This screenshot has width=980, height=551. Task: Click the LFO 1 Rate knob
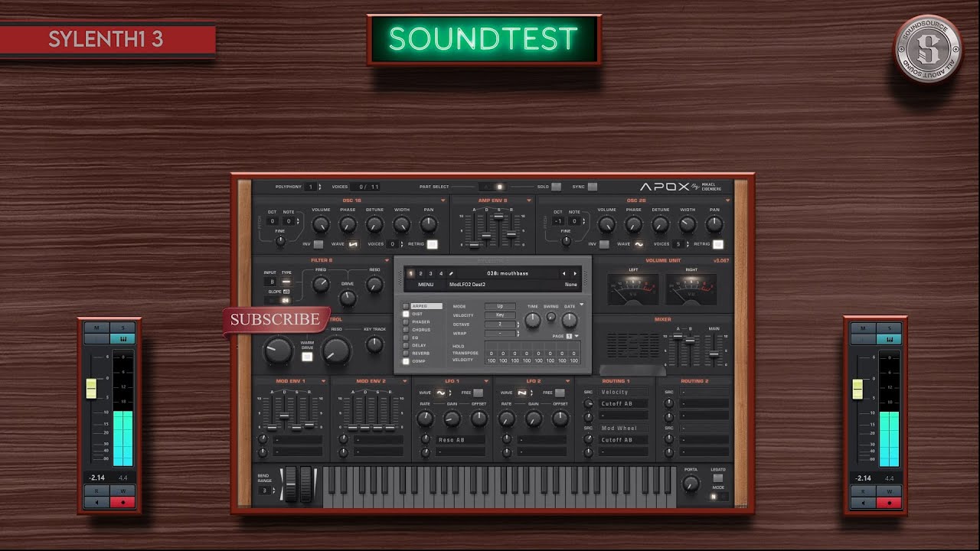pyautogui.click(x=425, y=419)
